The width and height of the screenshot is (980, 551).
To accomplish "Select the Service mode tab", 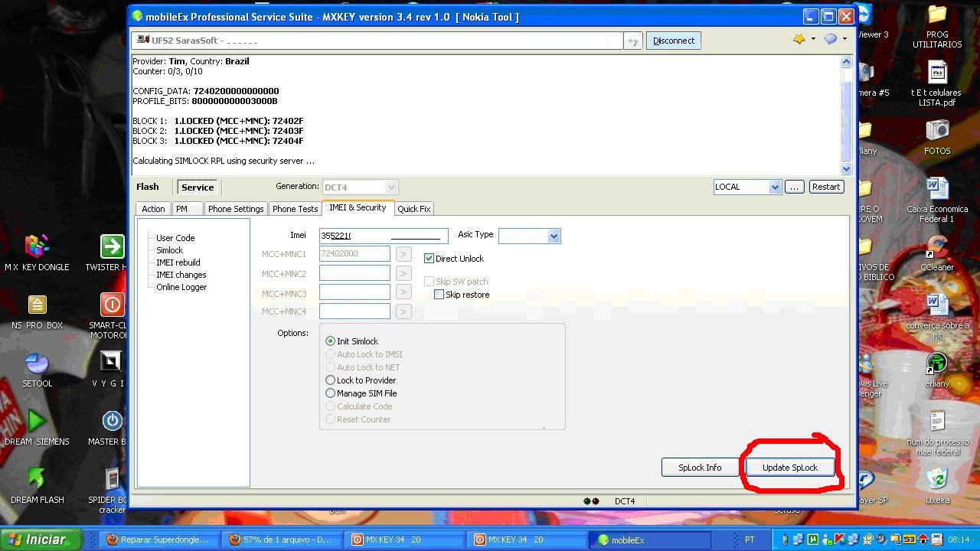I will (x=198, y=187).
